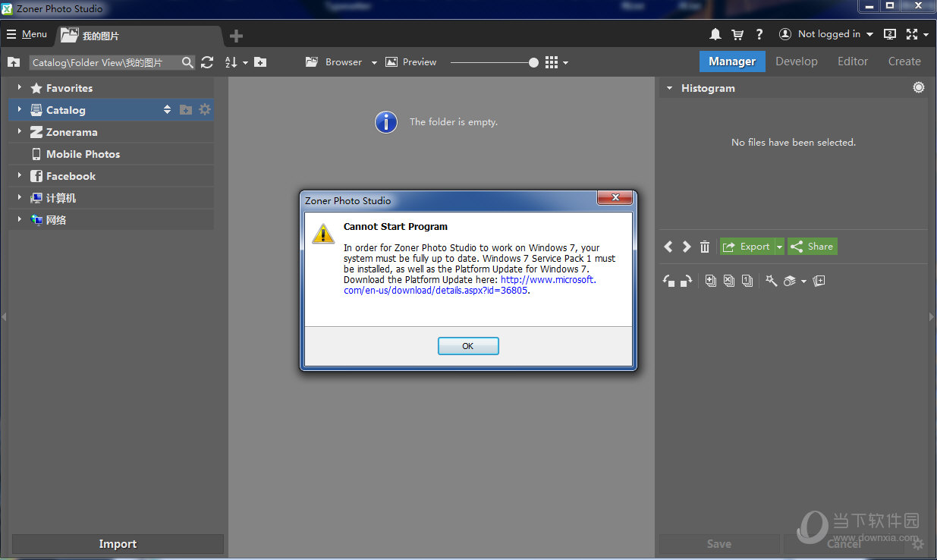Open the A-Z sort options

pos(231,62)
